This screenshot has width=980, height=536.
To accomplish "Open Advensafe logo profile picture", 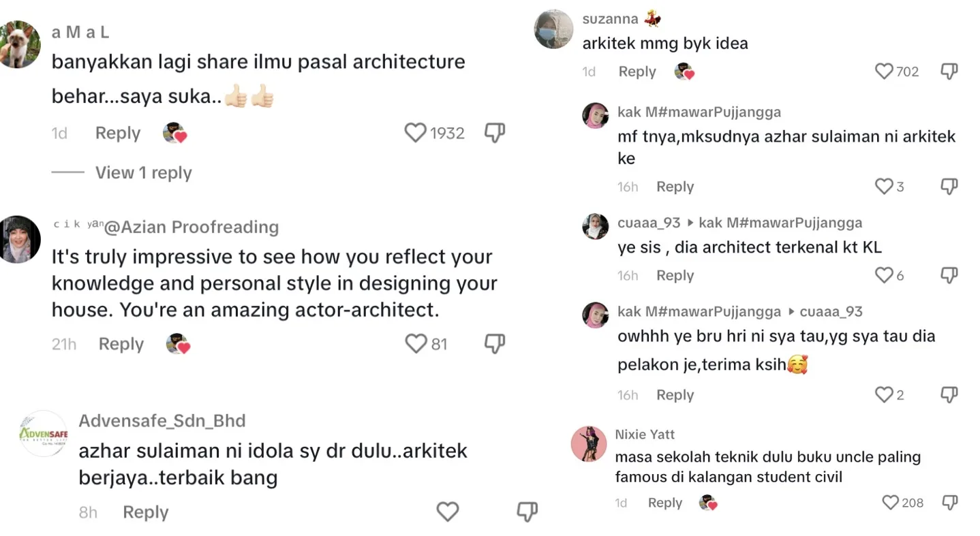I will 44,433.
